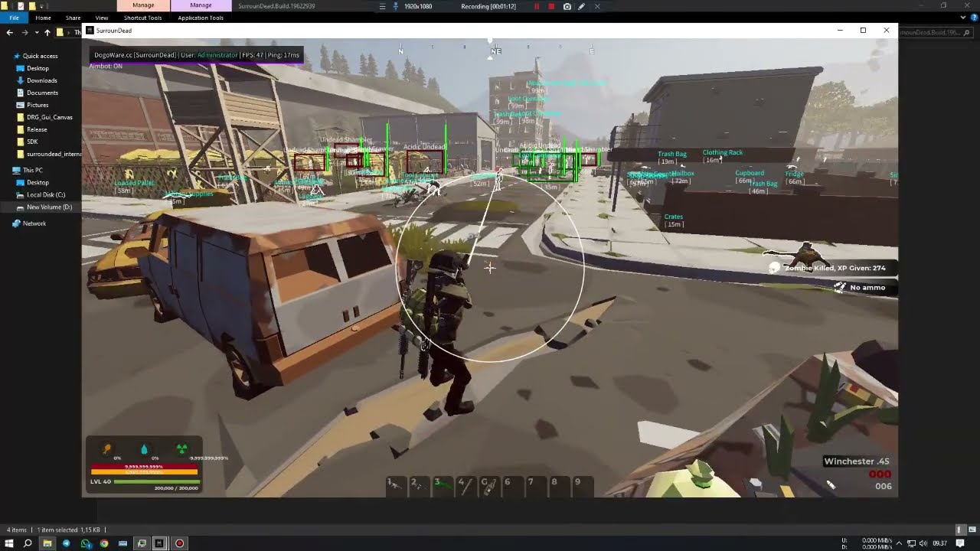Select hotbar slot 5
This screenshot has width=980, height=551.
[x=488, y=486]
